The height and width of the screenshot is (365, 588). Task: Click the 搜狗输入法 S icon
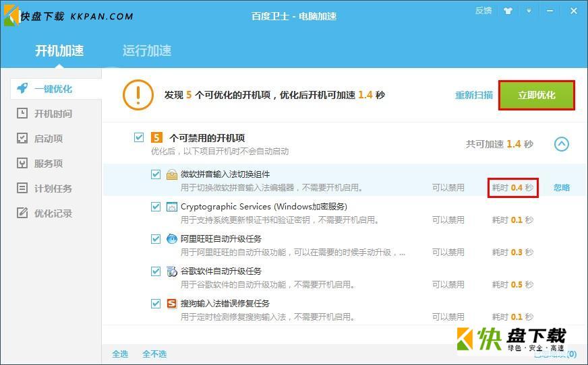[172, 304]
